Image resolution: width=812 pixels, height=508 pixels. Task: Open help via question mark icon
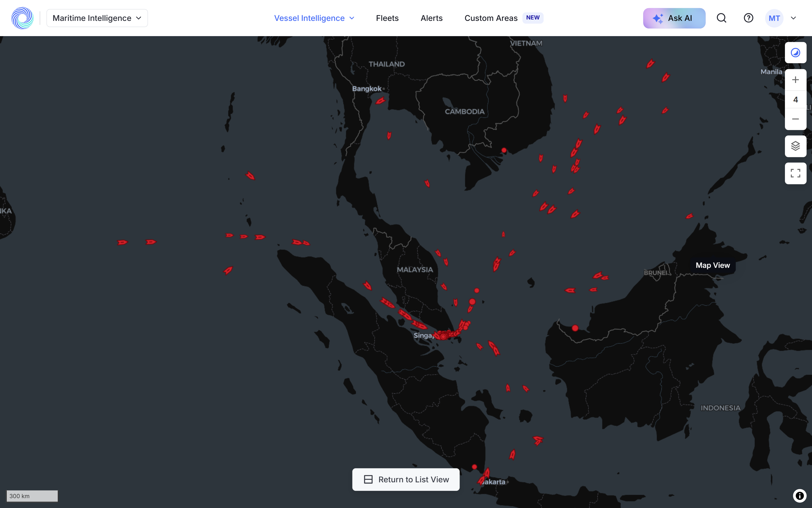click(x=748, y=18)
